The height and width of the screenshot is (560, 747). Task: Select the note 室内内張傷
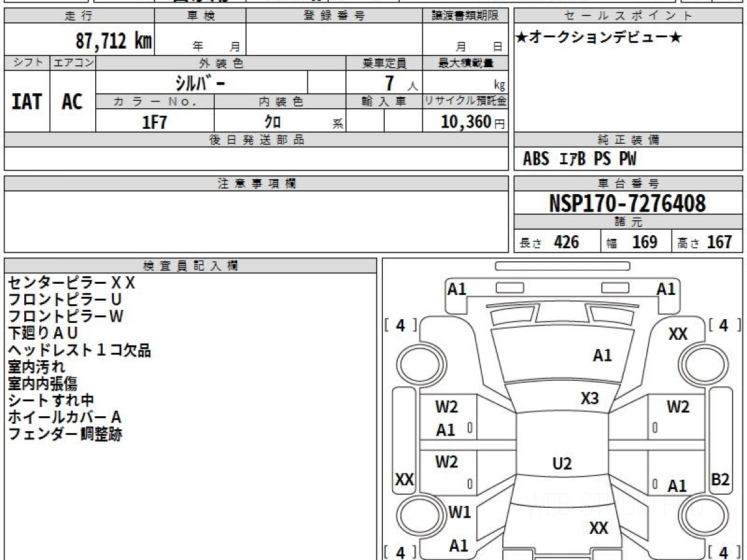(42, 384)
